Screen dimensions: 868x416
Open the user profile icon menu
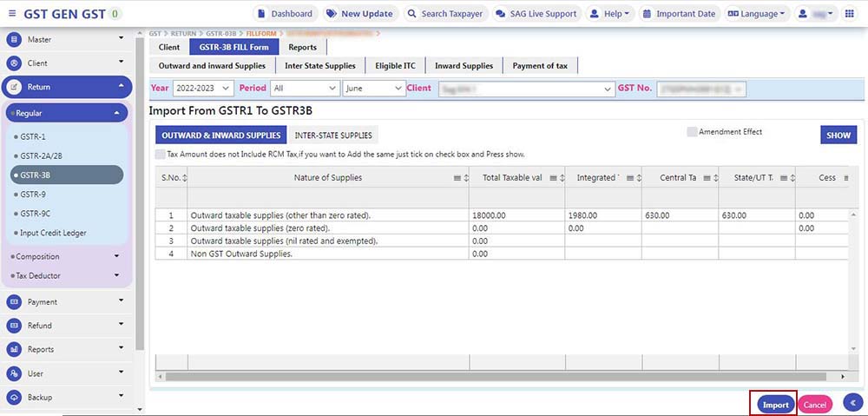pos(814,14)
